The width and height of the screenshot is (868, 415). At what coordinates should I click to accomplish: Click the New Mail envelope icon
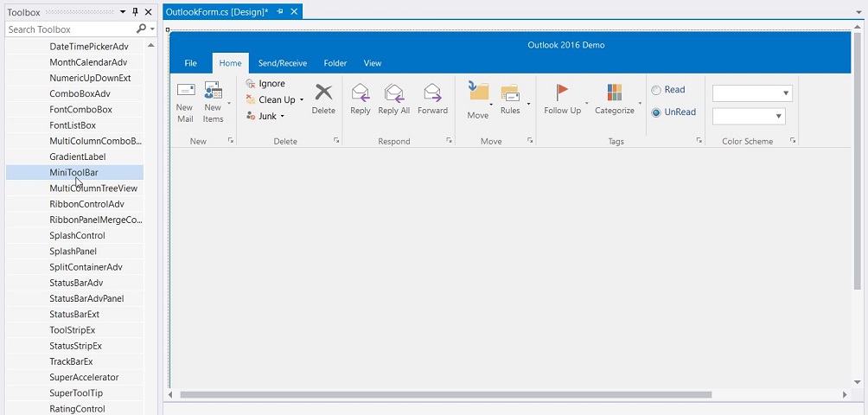pos(186,90)
